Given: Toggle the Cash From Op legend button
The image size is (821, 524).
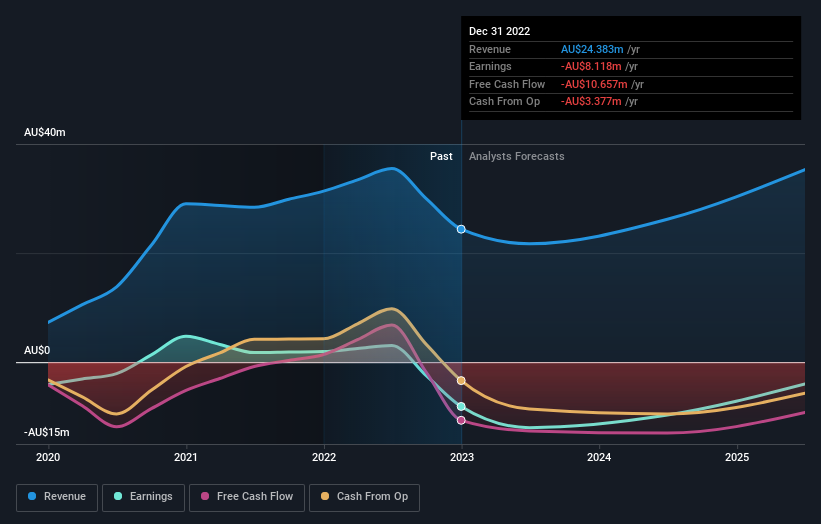Looking at the screenshot, I should (x=364, y=497).
